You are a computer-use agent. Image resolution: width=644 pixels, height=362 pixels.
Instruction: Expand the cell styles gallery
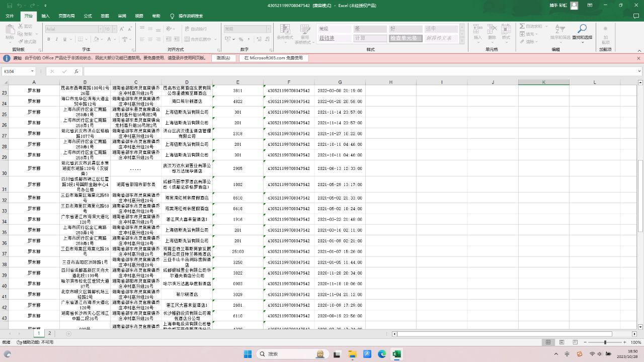click(x=462, y=40)
